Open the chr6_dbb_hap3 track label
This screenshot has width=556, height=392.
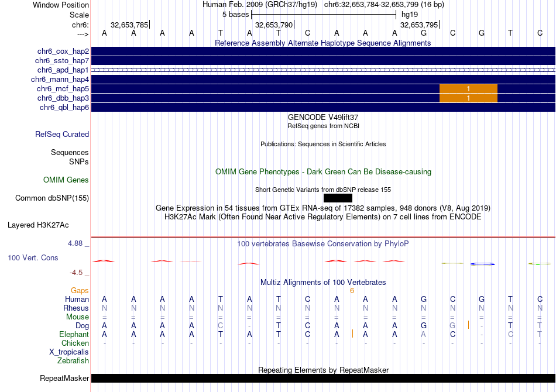pos(63,98)
